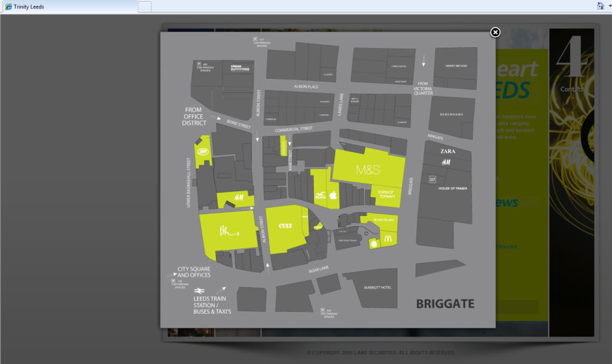Click the Albion Place street label
The width and height of the screenshot is (612, 364).
tap(306, 87)
